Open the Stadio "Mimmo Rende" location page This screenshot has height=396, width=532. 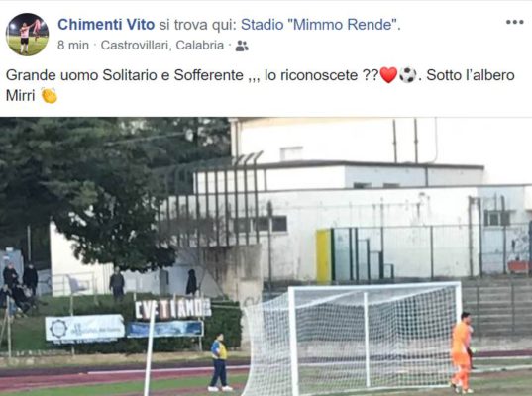[x=319, y=25]
